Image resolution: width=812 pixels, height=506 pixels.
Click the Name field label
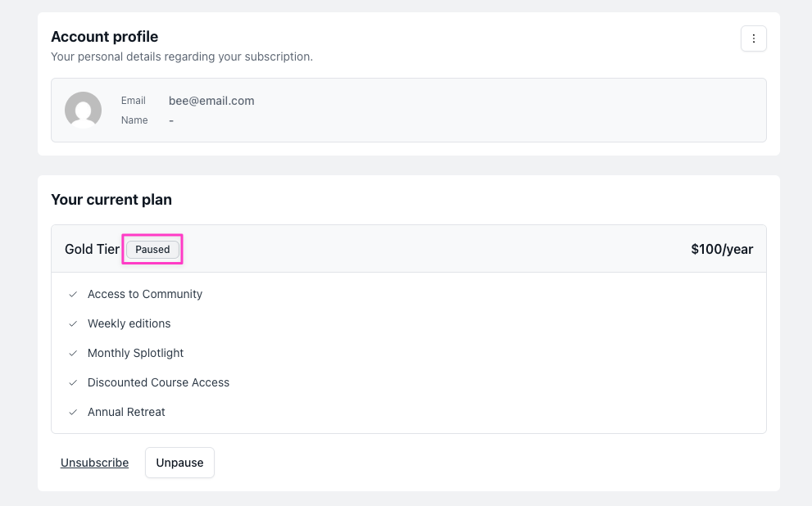coord(134,120)
